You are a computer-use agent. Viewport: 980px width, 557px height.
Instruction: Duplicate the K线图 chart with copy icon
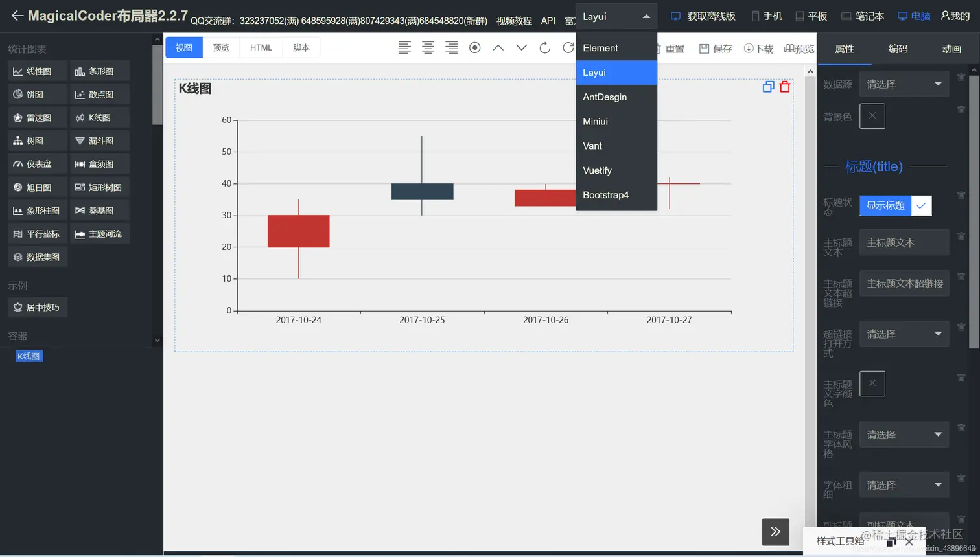[x=768, y=87]
